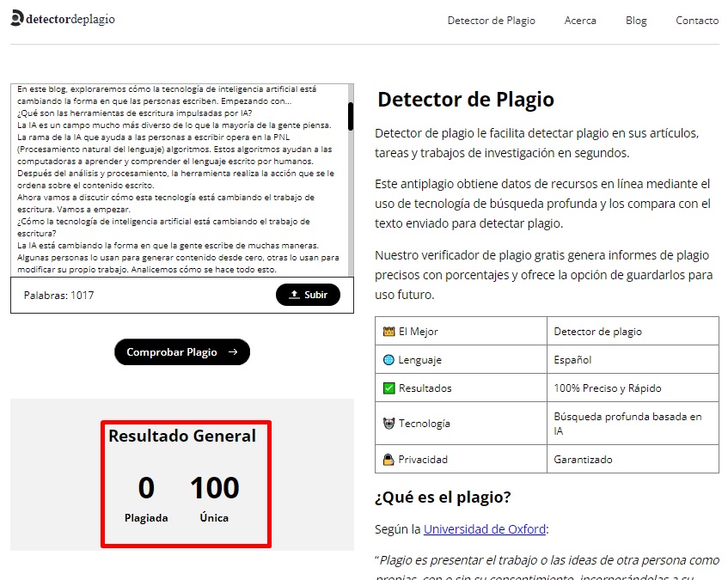Click the text box scrollbar thumb
Viewport: 728px width, 580px height.
point(350,116)
